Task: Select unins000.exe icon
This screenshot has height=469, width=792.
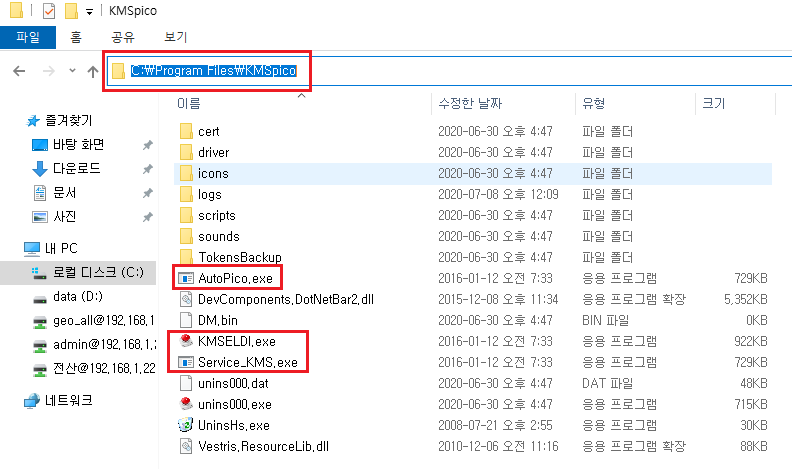Action: click(186, 404)
